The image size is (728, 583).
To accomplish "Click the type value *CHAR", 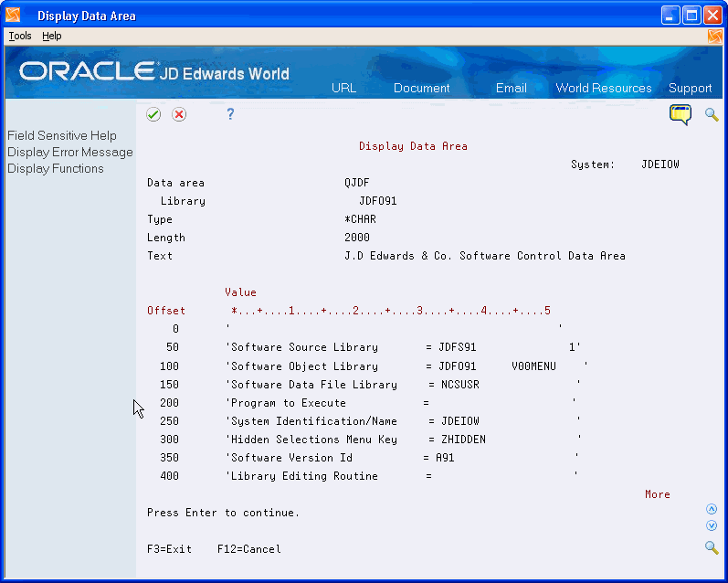I will tap(360, 218).
